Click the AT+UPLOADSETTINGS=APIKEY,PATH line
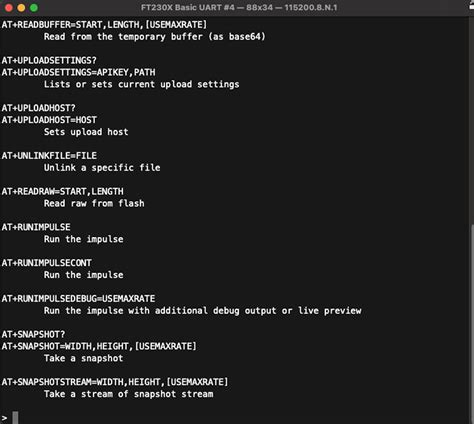Viewport: 474px width, 424px height. pos(78,72)
